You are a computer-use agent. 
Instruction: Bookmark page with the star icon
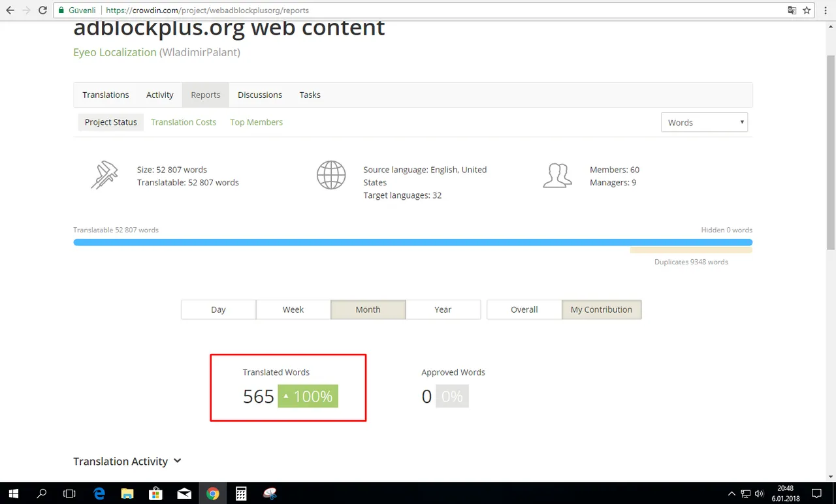[x=807, y=10]
